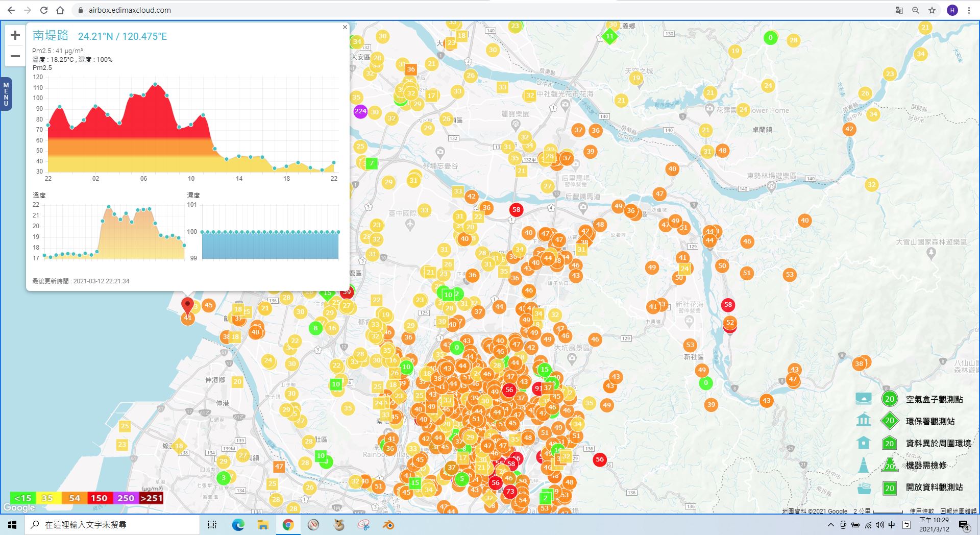
Task: Open the notification center with 4 badge
Action: coord(964,525)
